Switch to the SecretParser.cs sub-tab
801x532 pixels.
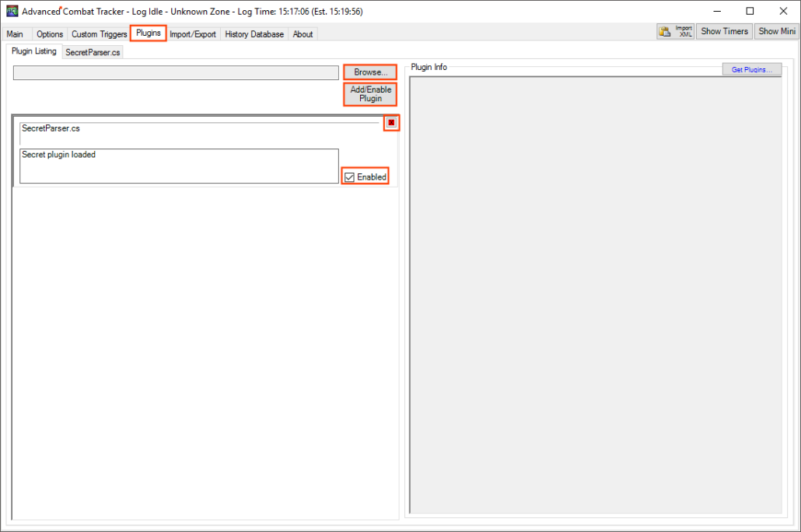(x=93, y=52)
